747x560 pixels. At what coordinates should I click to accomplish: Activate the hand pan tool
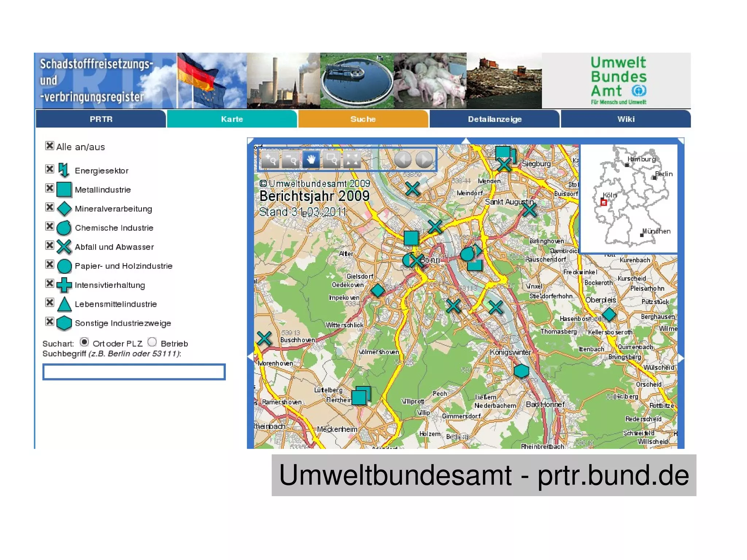click(x=311, y=159)
